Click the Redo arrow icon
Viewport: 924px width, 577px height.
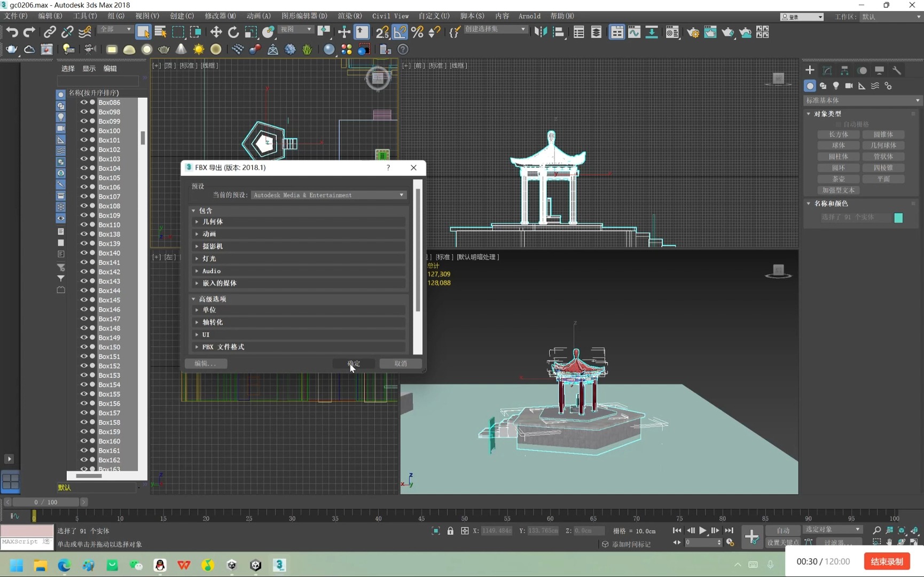pyautogui.click(x=29, y=32)
